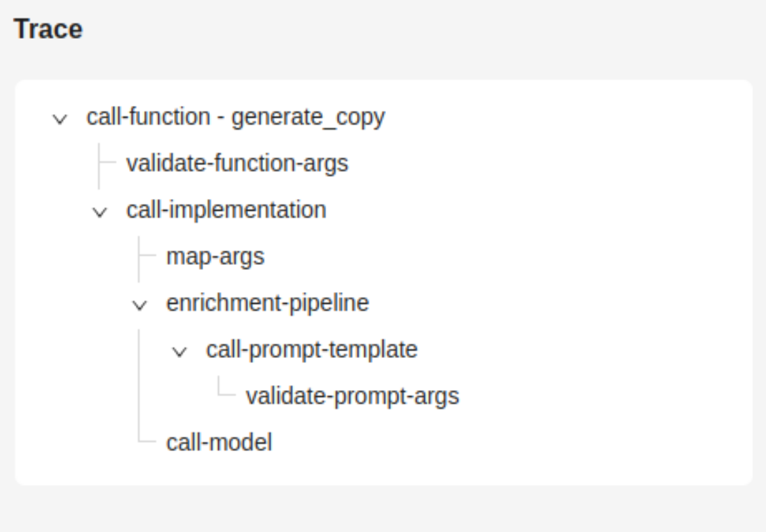Screen dimensions: 766x532
Task: Select the call-implementation span label
Action: point(226,210)
